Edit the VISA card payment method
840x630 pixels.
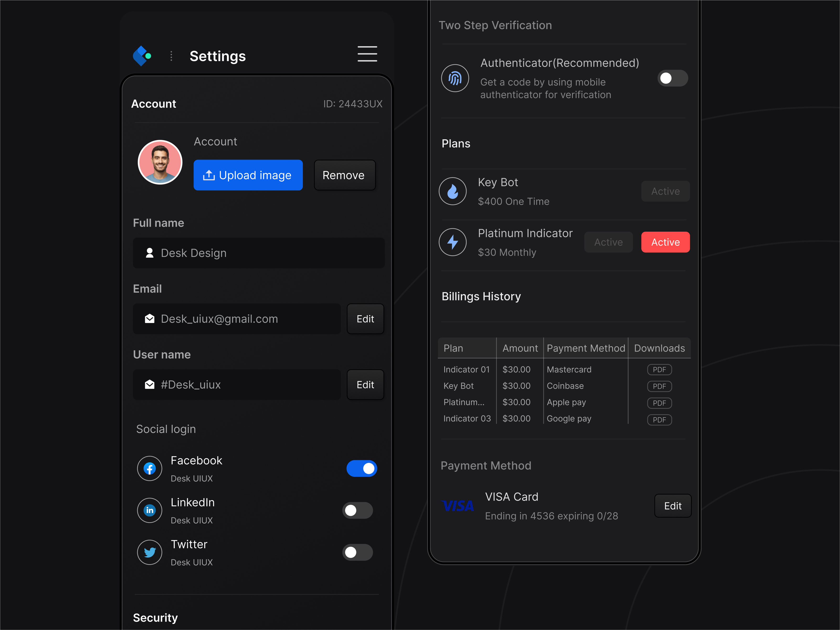[673, 505]
